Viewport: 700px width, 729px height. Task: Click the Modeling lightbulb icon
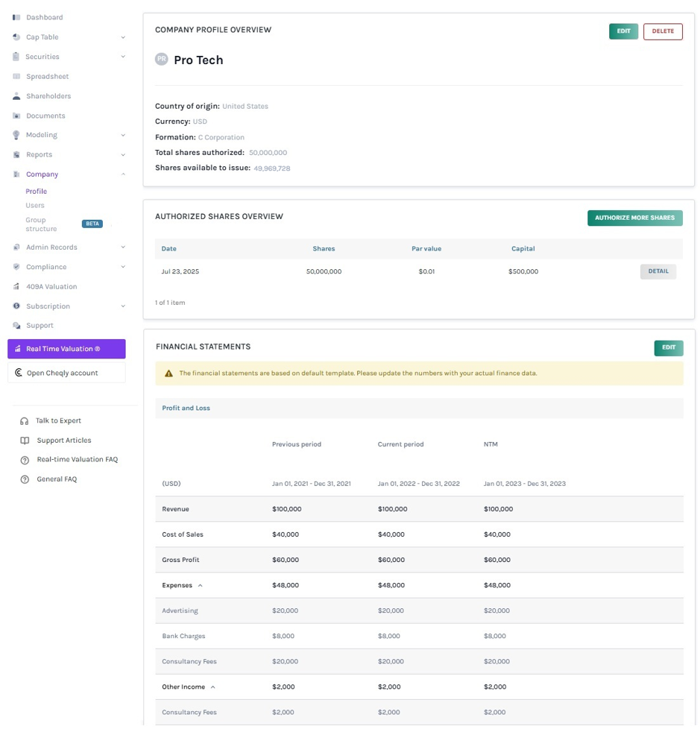coord(16,135)
